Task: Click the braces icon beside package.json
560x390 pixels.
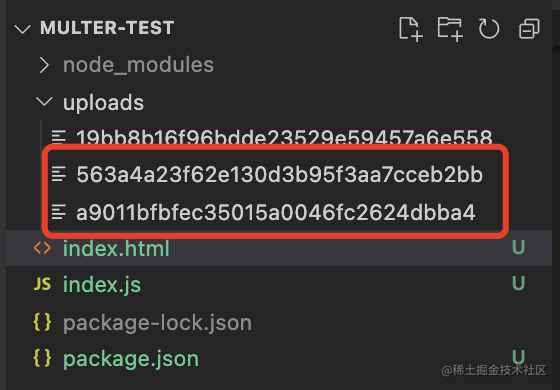Action: [42, 358]
